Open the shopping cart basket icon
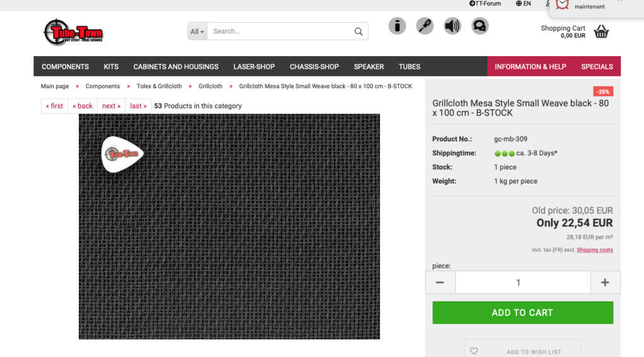Screen dimensions: 644x357 (x=601, y=31)
